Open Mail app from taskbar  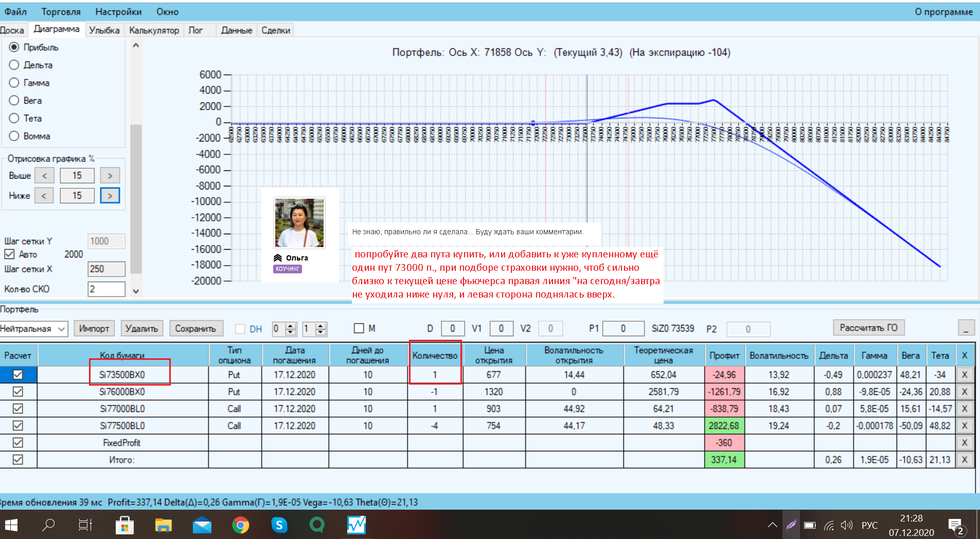202,525
